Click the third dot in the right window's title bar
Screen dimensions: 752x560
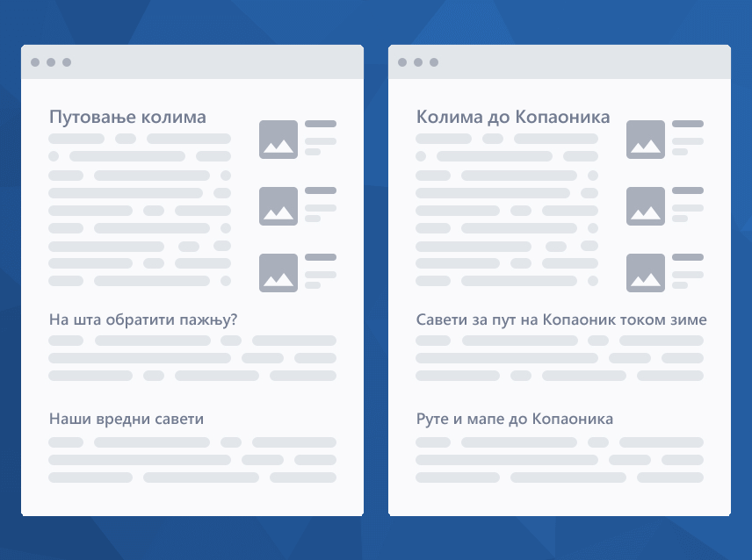click(434, 62)
